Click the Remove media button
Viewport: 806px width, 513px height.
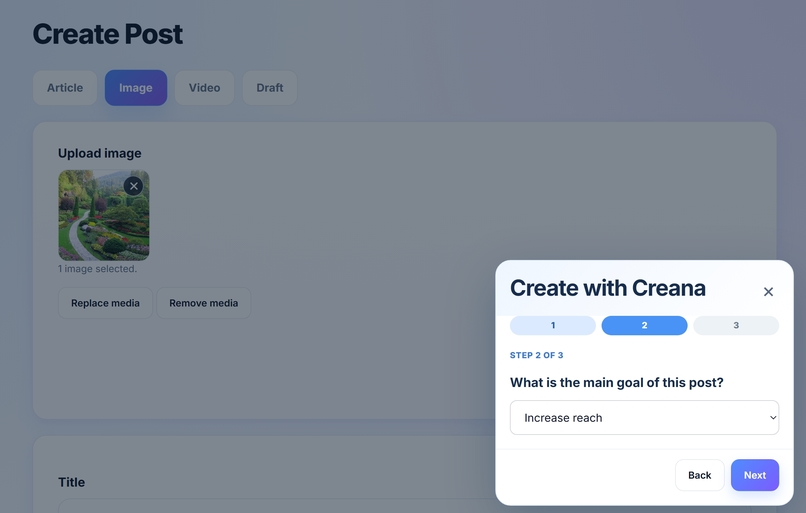(204, 303)
